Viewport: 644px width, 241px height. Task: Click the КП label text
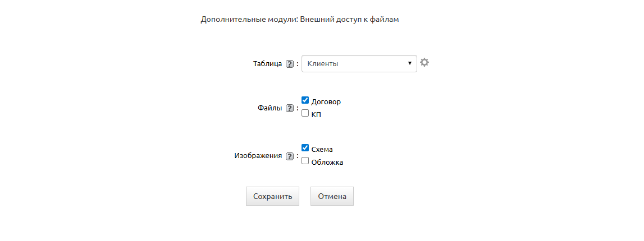[316, 115]
